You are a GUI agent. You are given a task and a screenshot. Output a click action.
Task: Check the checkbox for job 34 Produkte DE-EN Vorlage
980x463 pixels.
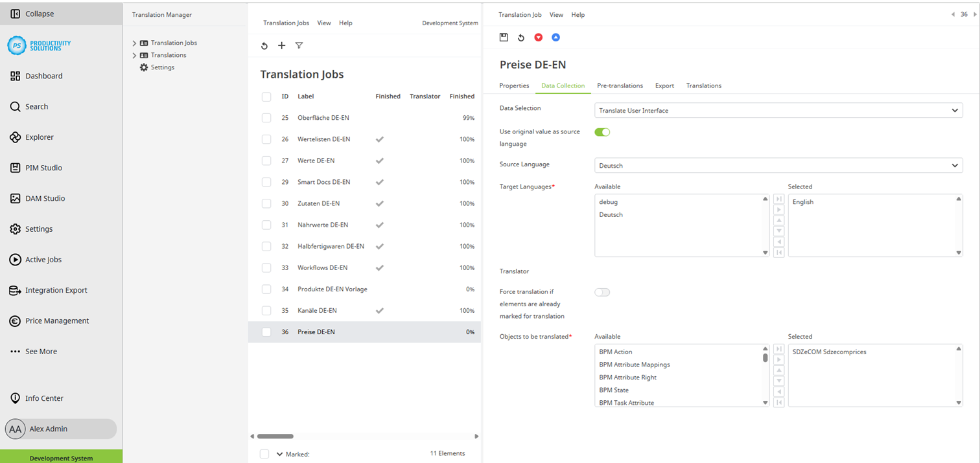coord(266,289)
